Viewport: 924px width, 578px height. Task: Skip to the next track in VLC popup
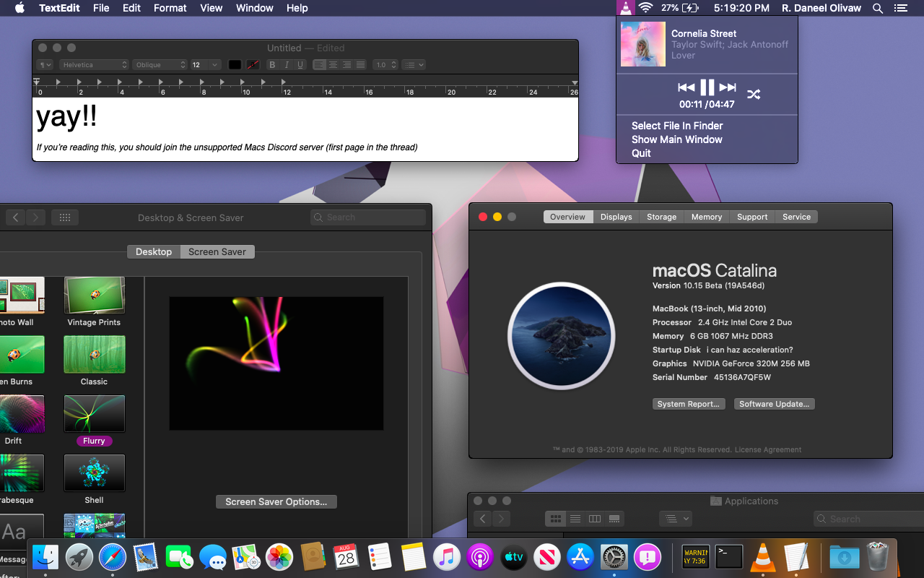(x=728, y=87)
